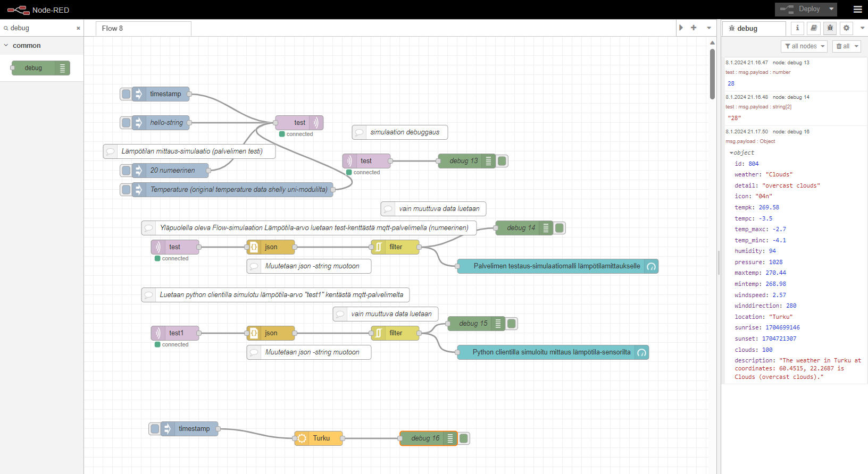Click the palette search field
The image size is (868, 474).
click(41, 28)
